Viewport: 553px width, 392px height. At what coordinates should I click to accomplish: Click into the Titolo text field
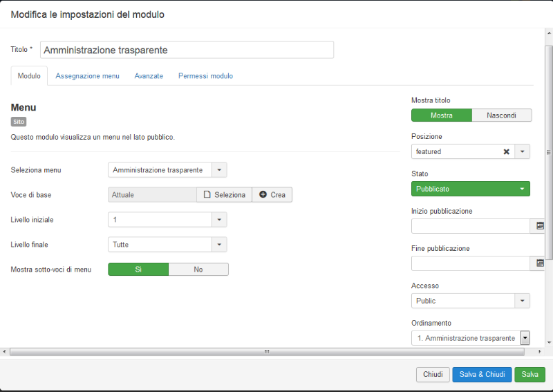[187, 50]
